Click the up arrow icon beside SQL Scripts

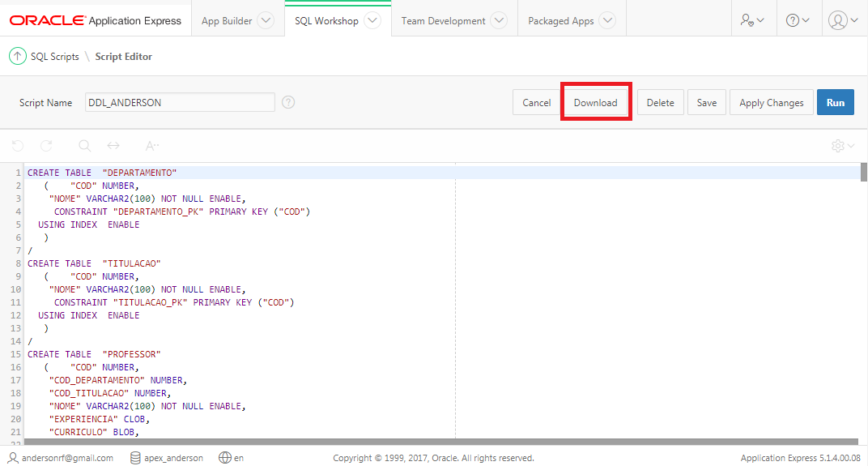tap(18, 56)
